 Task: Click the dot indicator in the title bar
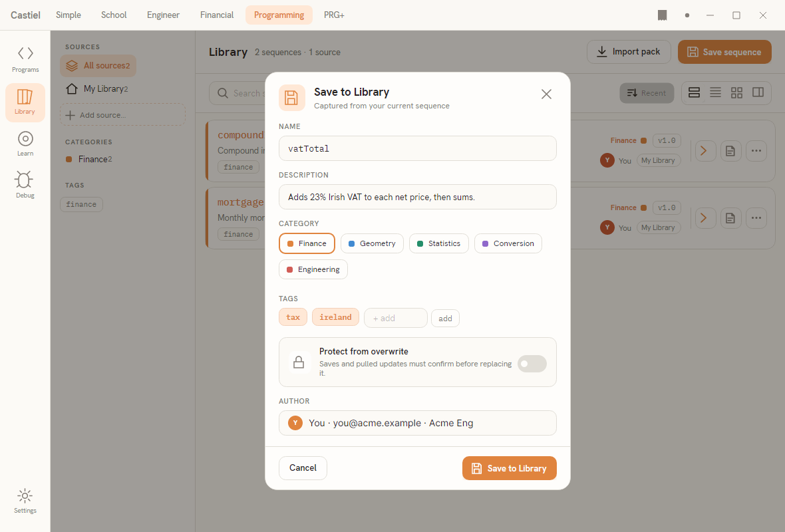(687, 15)
